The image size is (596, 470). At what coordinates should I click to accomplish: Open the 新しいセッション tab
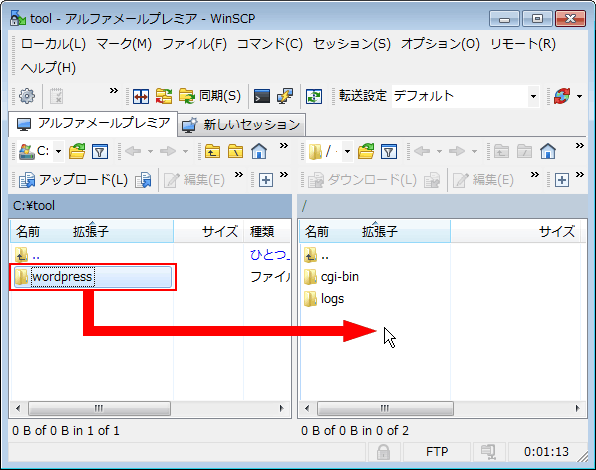241,125
